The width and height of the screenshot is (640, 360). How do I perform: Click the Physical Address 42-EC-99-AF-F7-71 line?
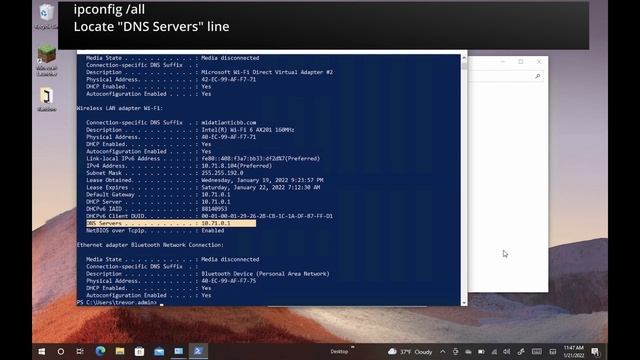(x=171, y=80)
